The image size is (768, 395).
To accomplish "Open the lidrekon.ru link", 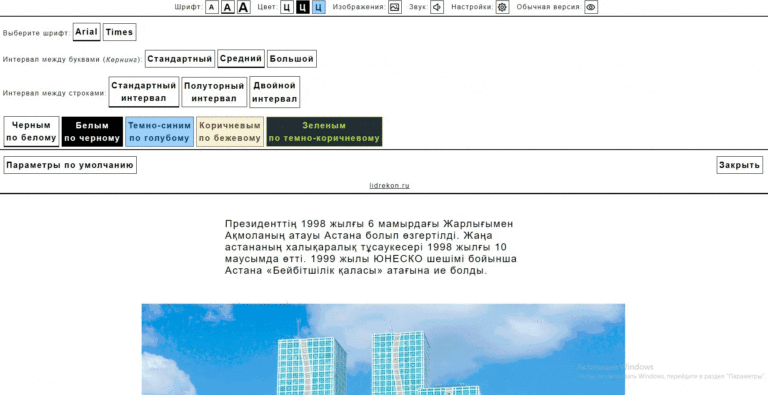I will coord(389,186).
